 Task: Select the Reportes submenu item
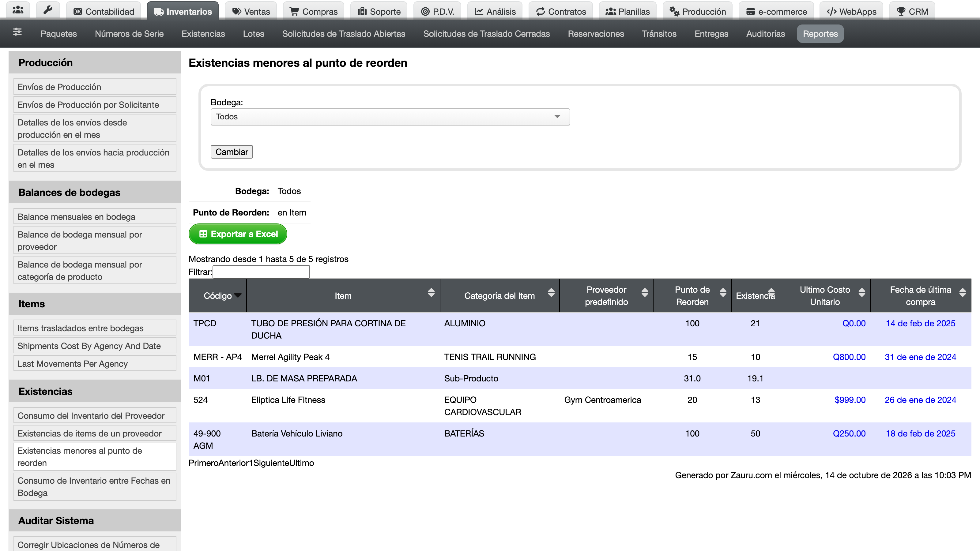[820, 34]
